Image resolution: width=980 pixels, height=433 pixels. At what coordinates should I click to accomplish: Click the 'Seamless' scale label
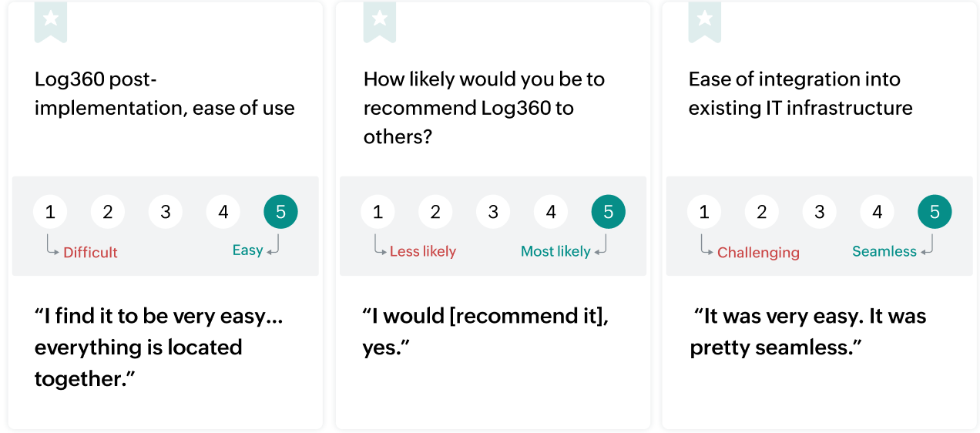884,252
